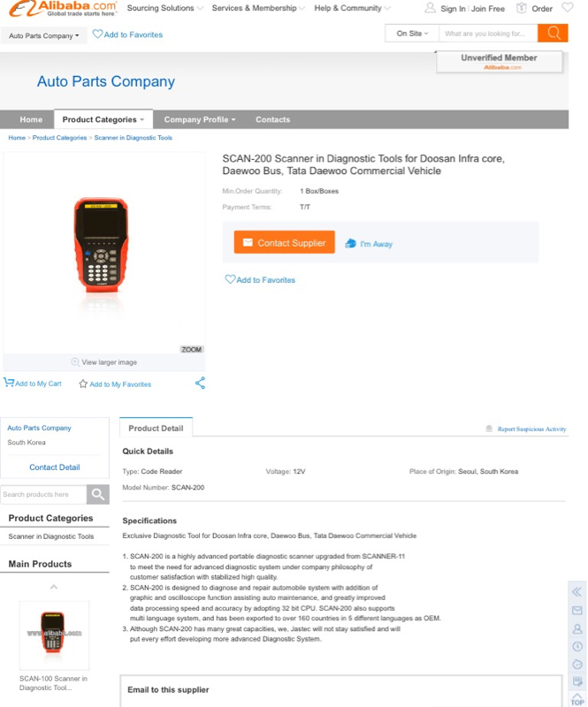Click the share icon below product image
Image resolution: width=588 pixels, height=707 pixels.
[200, 383]
